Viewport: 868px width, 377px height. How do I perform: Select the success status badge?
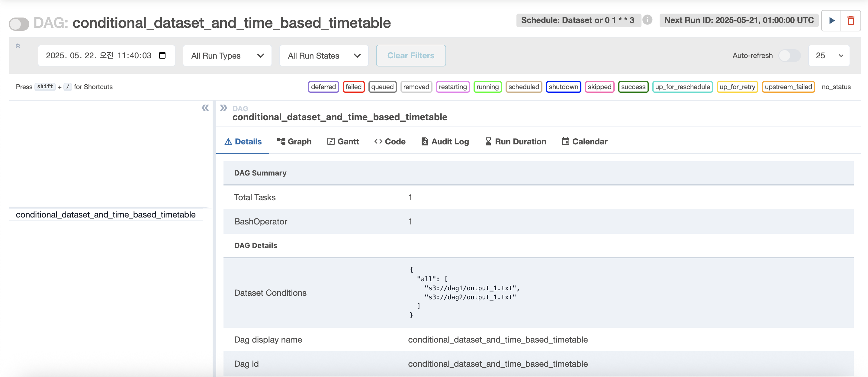point(633,87)
